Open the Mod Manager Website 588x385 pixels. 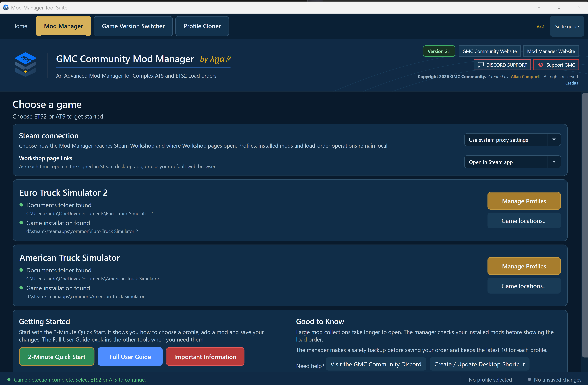(x=551, y=51)
